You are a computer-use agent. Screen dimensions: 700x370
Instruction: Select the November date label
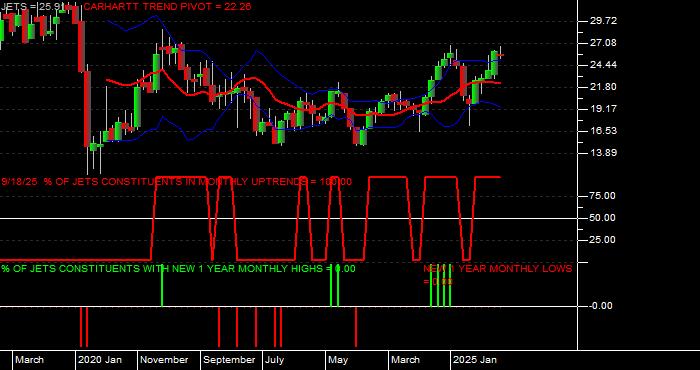(x=165, y=360)
